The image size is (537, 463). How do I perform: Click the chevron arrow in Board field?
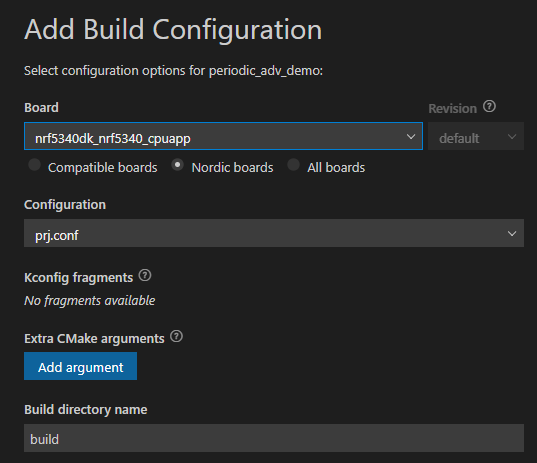pyautogui.click(x=411, y=137)
